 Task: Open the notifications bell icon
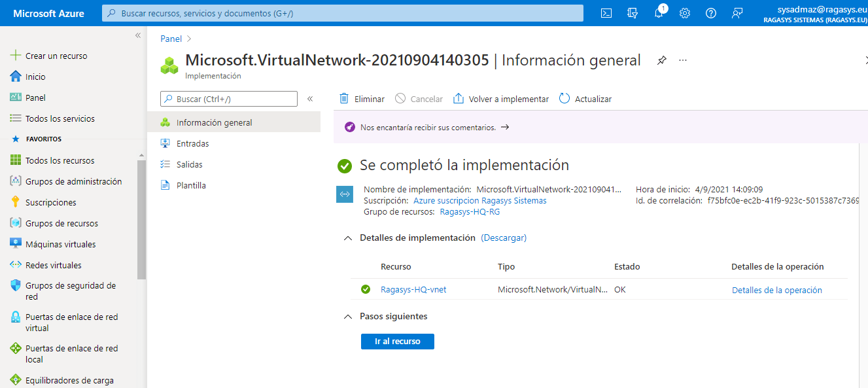tap(659, 13)
